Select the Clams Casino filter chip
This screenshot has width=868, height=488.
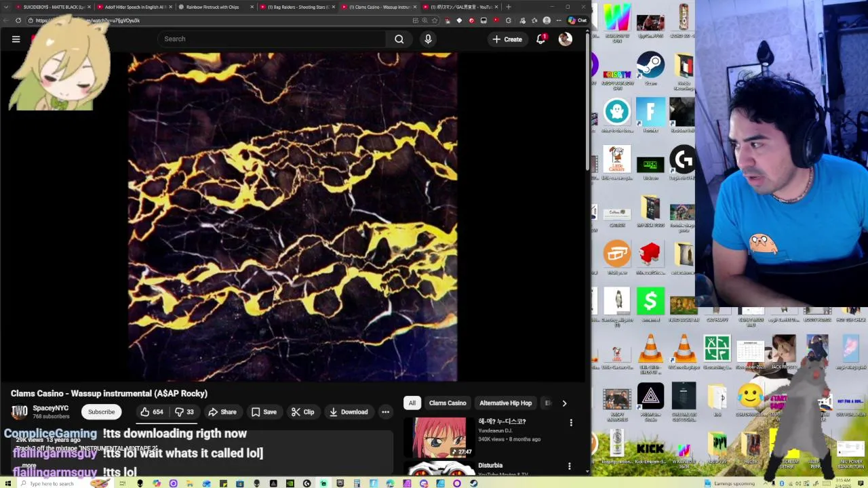pyautogui.click(x=448, y=403)
